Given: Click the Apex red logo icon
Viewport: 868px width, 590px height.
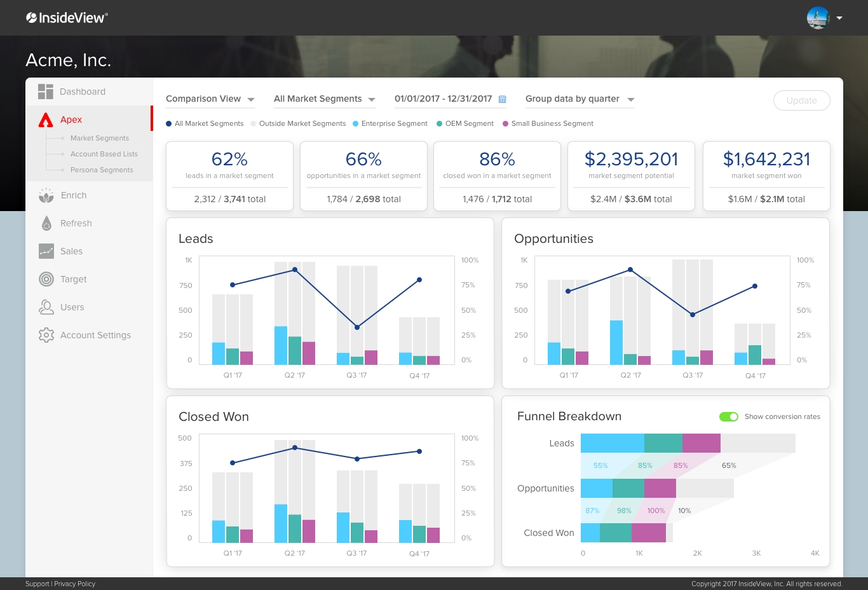Looking at the screenshot, I should (x=46, y=120).
